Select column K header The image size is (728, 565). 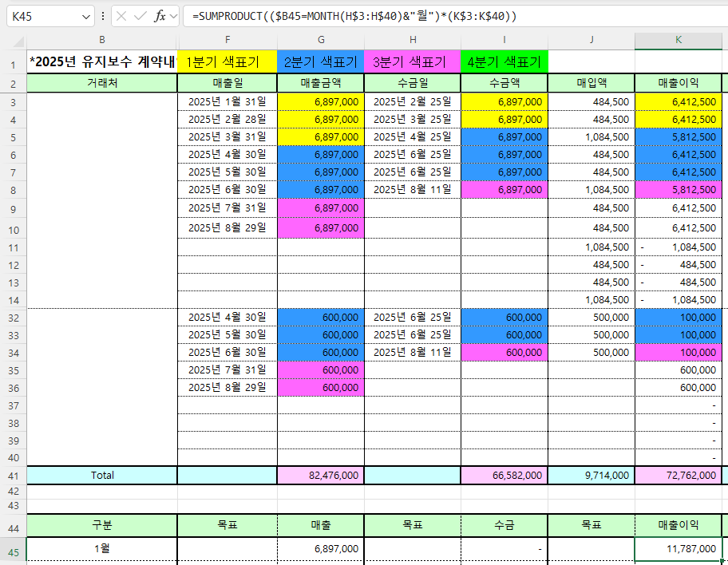tap(679, 40)
